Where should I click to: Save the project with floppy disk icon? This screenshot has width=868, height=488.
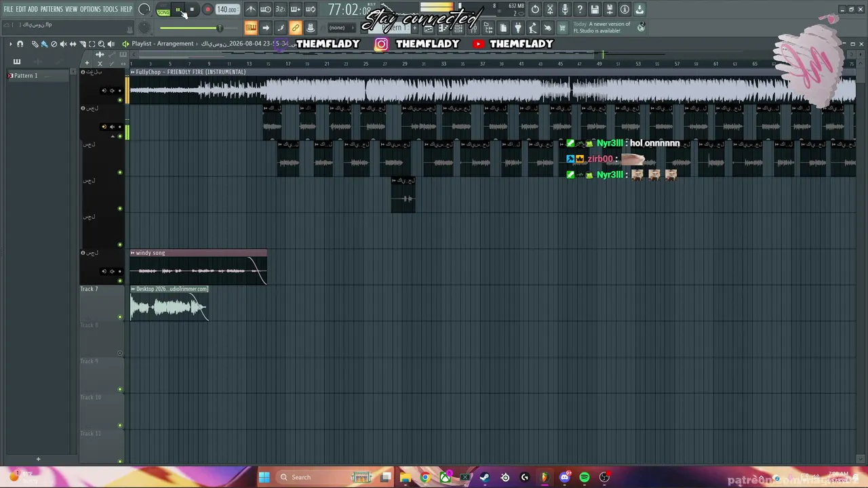(x=595, y=9)
